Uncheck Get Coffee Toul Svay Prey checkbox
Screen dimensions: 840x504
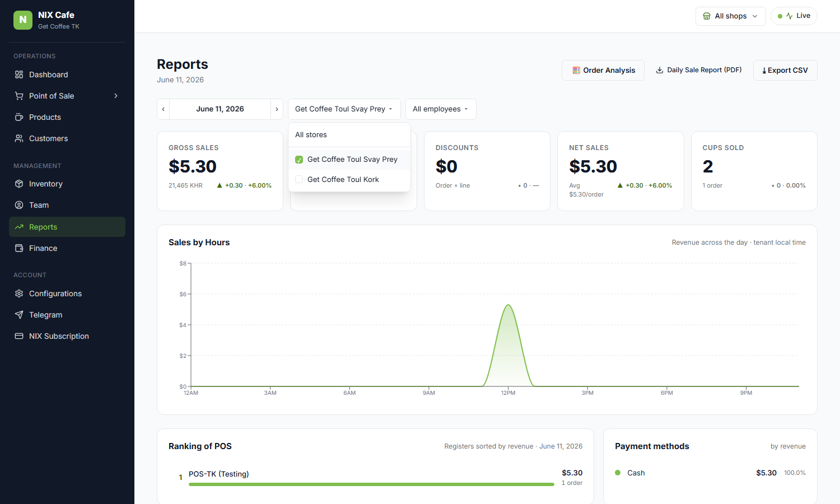(x=299, y=160)
